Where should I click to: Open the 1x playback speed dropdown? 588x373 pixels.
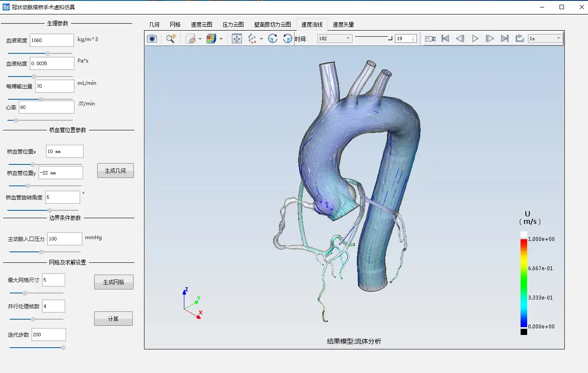point(545,38)
